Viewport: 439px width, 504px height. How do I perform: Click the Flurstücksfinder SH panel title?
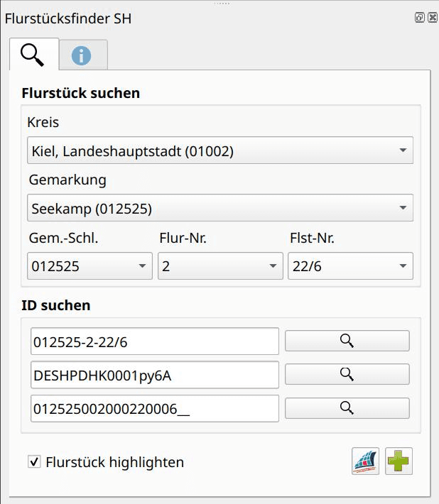coord(68,18)
